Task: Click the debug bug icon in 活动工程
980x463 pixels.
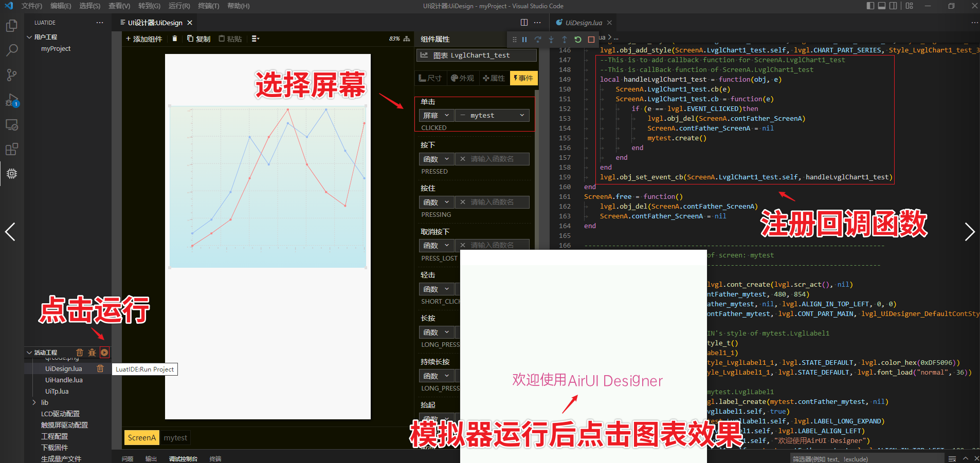Action: pos(92,353)
